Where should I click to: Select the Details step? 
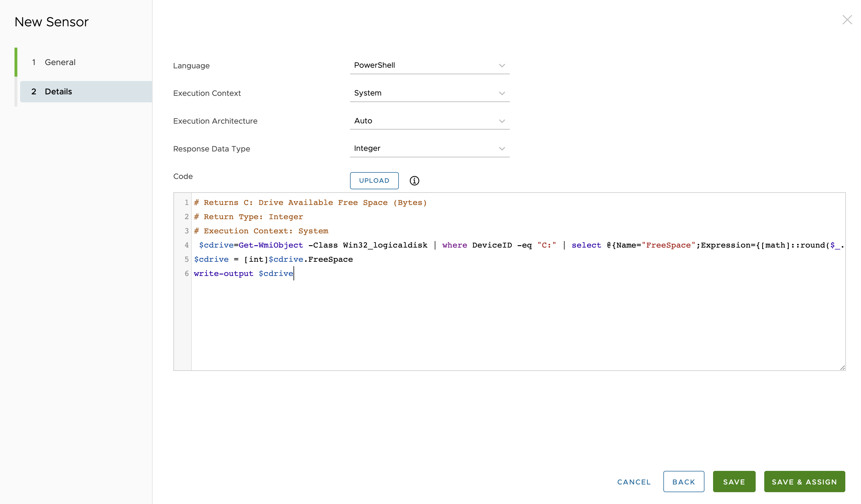pyautogui.click(x=58, y=91)
